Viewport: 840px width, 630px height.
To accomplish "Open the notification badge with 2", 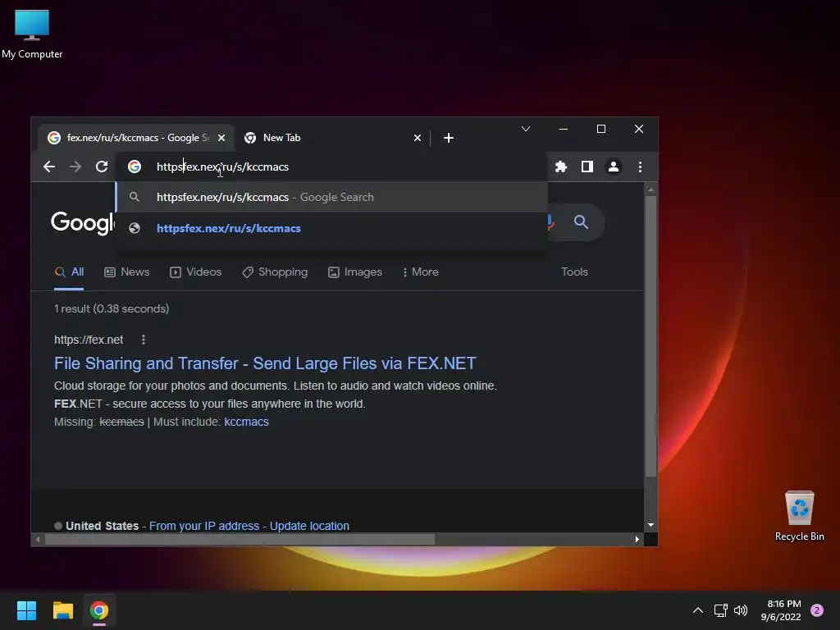I will pos(817,610).
